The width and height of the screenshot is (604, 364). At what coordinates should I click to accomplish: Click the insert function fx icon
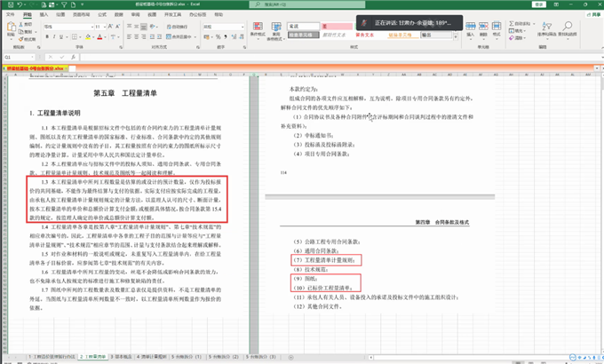point(73,57)
